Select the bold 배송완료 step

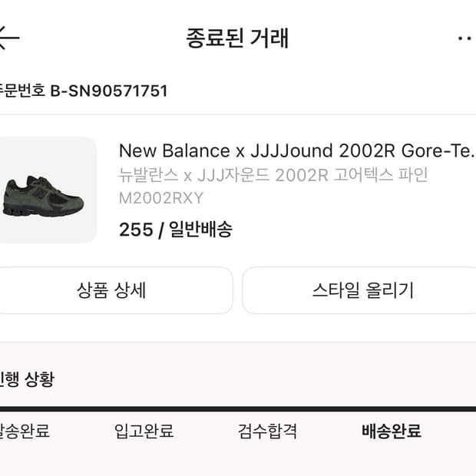(x=392, y=431)
